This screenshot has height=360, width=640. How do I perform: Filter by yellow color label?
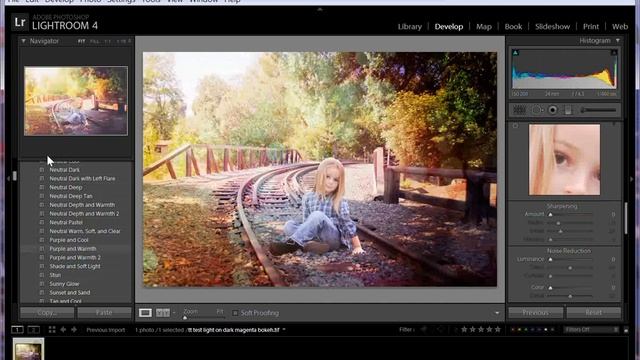point(519,329)
